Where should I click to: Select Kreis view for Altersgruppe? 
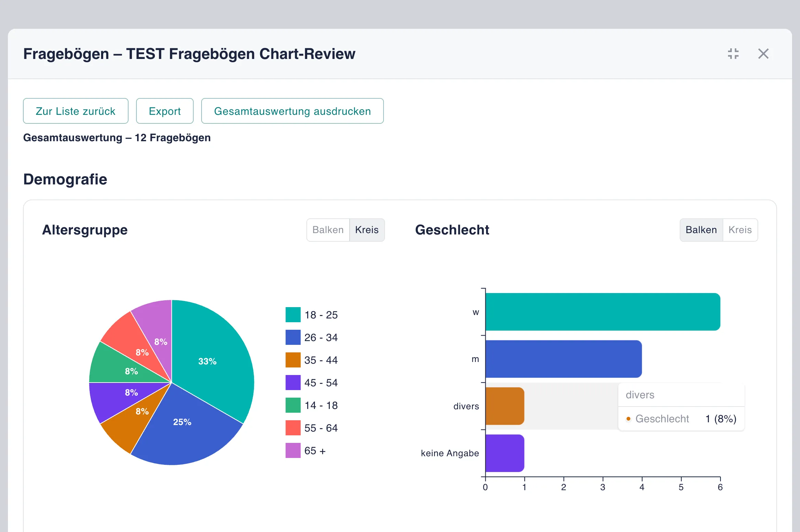point(367,230)
